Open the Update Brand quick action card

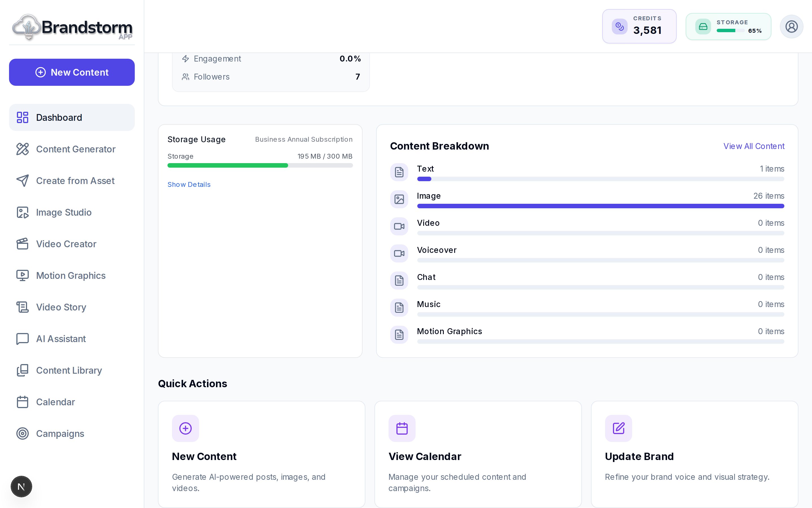tap(694, 454)
